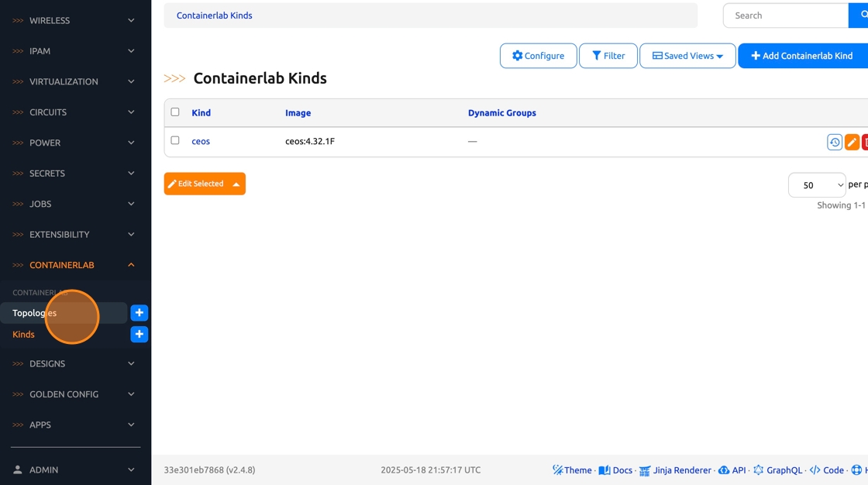Viewport: 868px width, 485px height.
Task: Expand the Jobs sidebar section
Action: pyautogui.click(x=75, y=204)
